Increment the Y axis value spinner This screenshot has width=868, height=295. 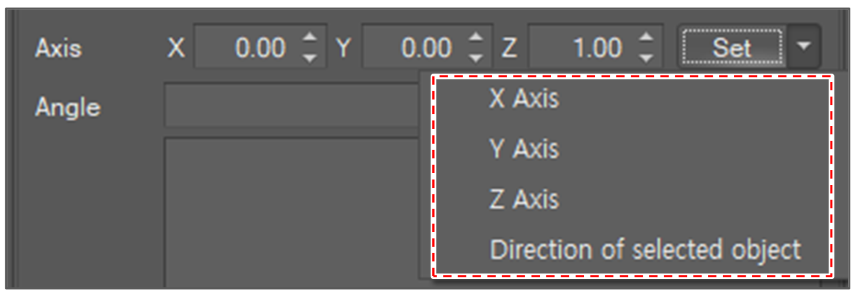(476, 38)
